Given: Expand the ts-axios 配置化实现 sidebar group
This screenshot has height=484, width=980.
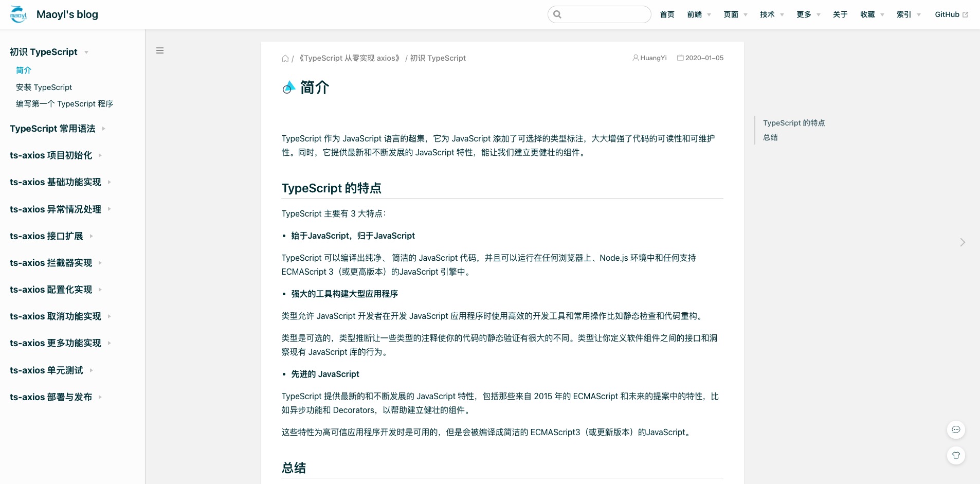Looking at the screenshot, I should coord(56,290).
